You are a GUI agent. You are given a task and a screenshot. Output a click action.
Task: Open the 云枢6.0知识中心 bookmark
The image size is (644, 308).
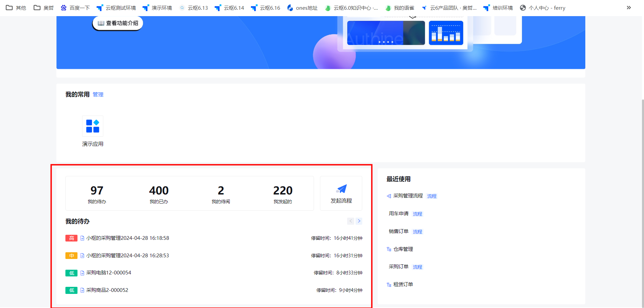(x=352, y=8)
